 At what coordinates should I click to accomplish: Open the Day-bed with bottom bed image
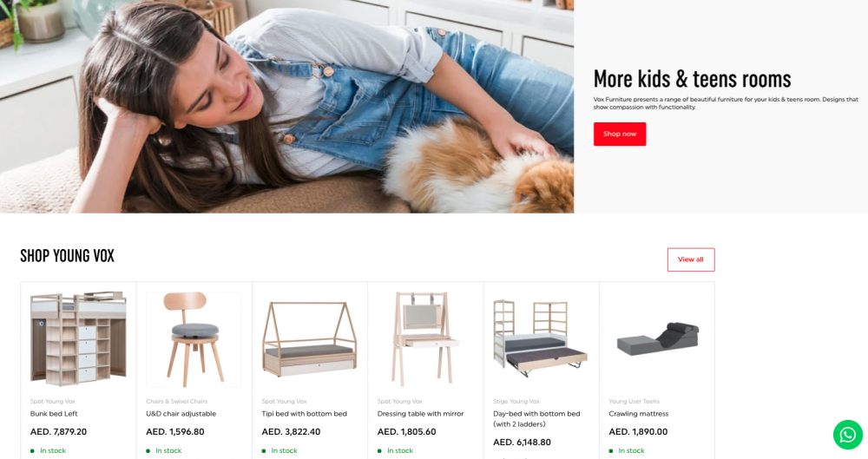[x=541, y=339]
